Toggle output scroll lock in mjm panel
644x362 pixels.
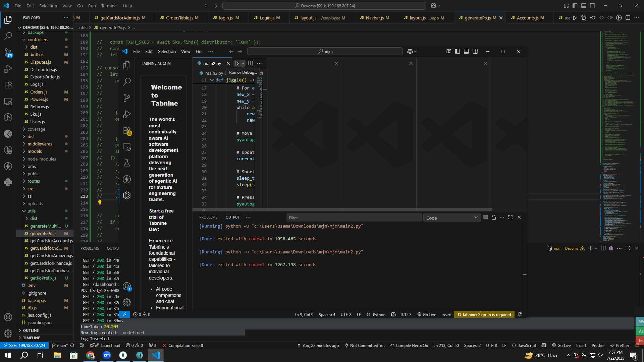tap(494, 218)
